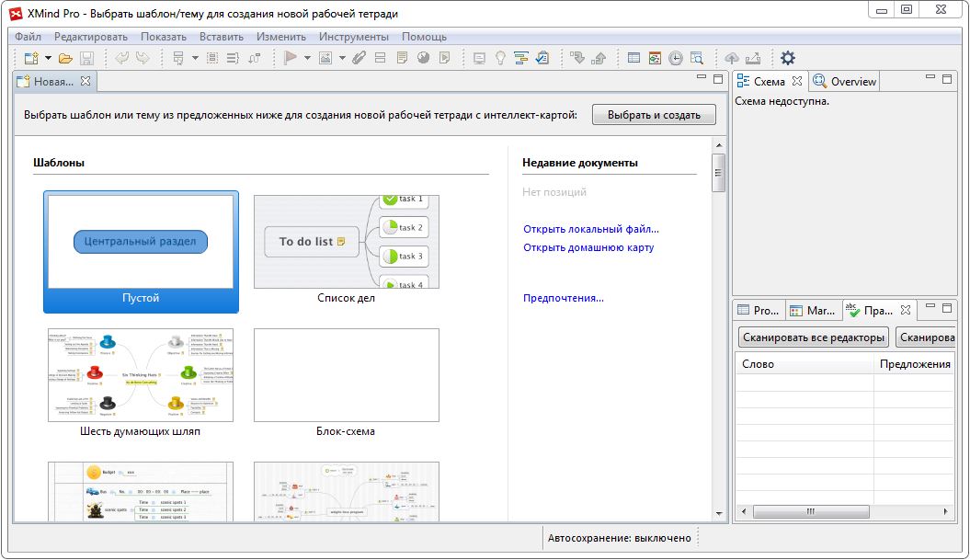
Task: Click the Attachment paperclip icon
Action: (359, 58)
